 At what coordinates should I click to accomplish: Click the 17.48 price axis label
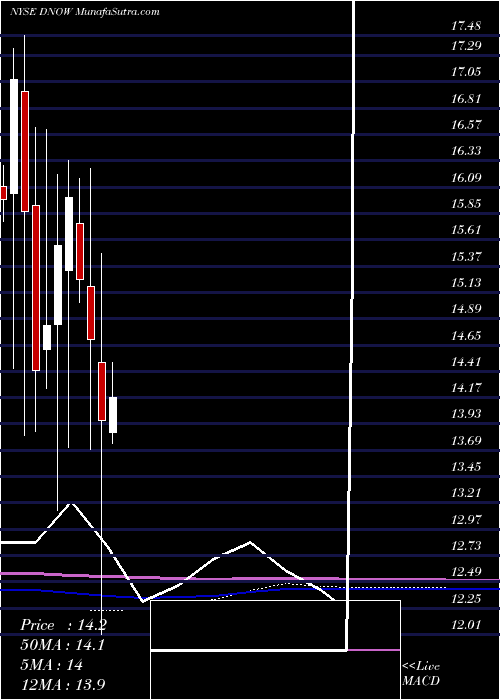tap(466, 26)
